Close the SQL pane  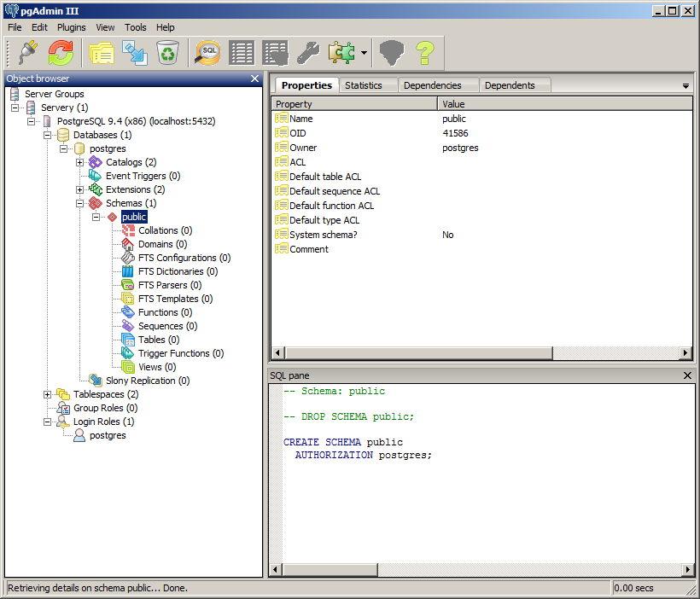688,375
